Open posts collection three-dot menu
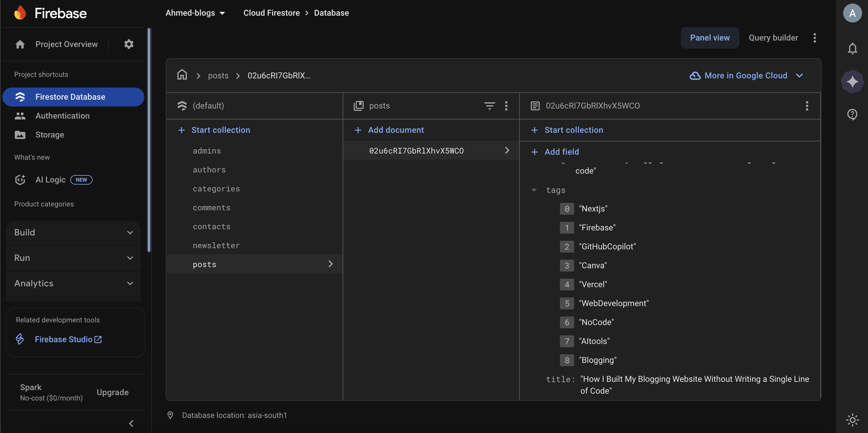868x433 pixels. 506,106
